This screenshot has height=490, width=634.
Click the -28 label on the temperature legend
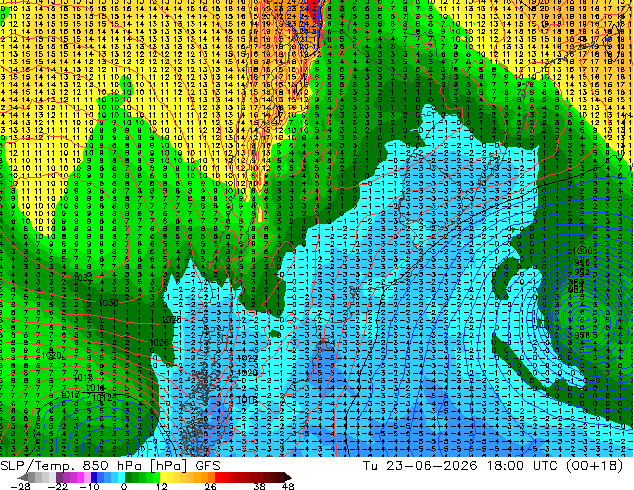pos(20,486)
